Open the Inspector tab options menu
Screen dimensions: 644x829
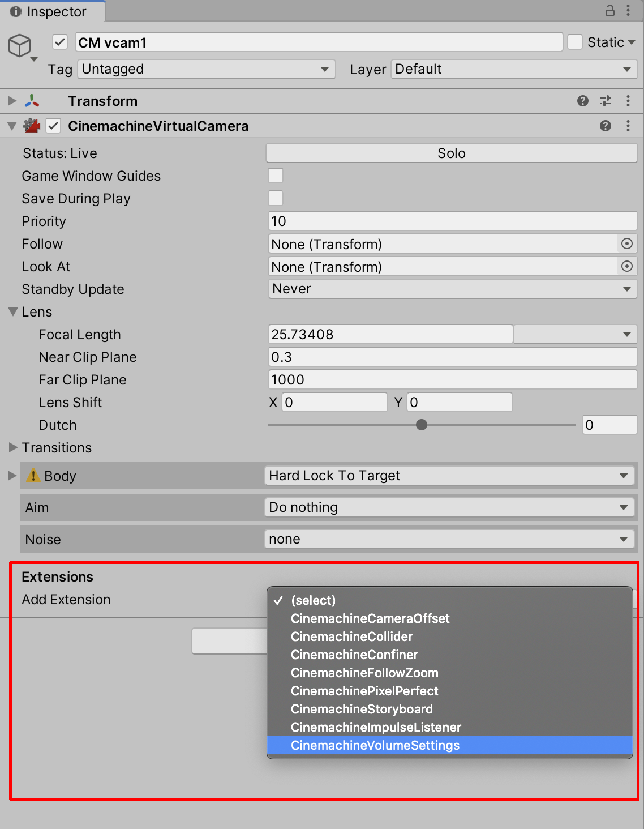click(x=628, y=10)
